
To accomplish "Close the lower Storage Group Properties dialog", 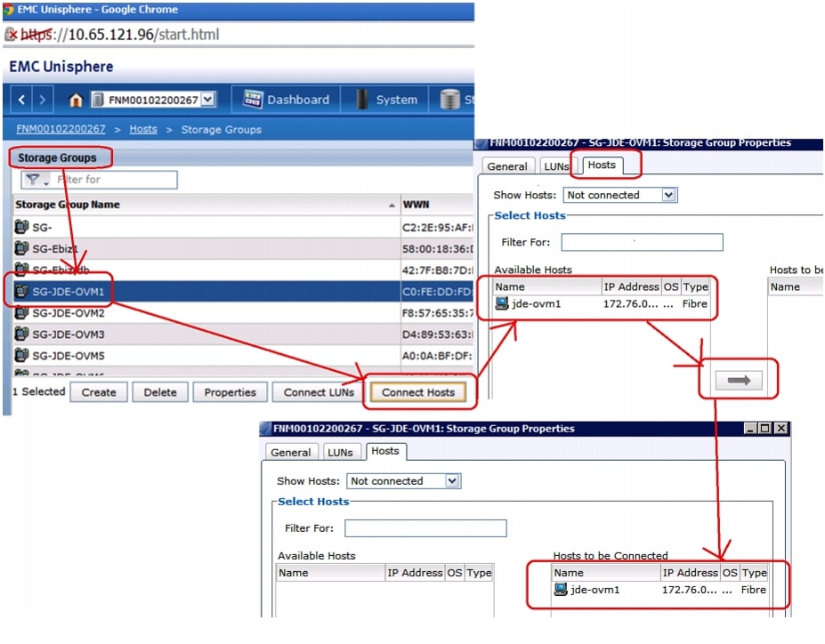I will [x=782, y=429].
